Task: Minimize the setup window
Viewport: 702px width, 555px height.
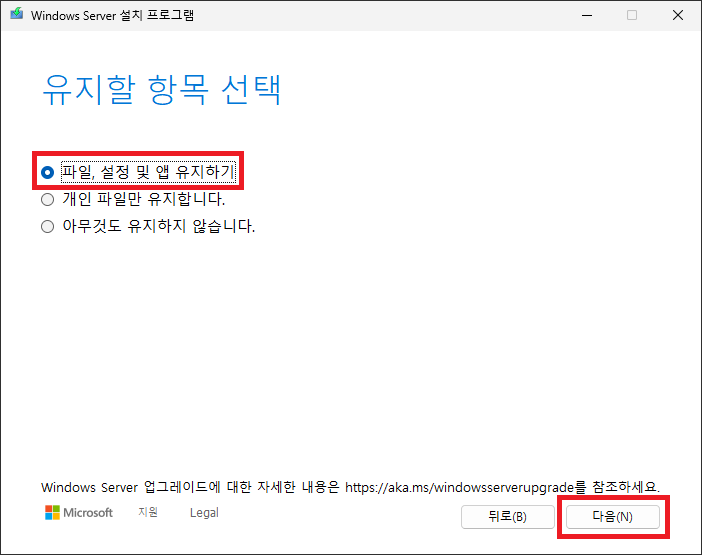Action: [587, 15]
